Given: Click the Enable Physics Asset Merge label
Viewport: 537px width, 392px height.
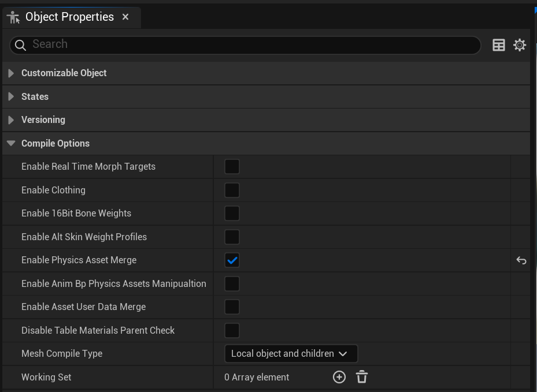Looking at the screenshot, I should 79,260.
